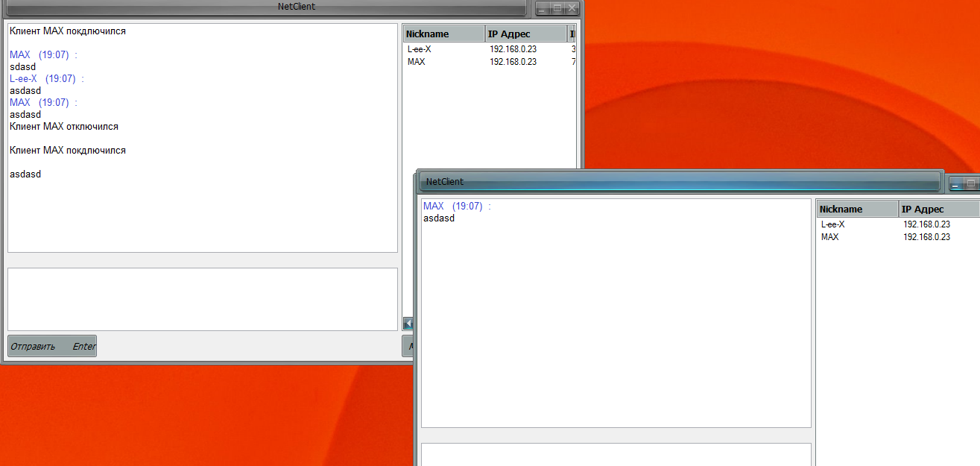Maximize the back NetClient window

pos(557,8)
